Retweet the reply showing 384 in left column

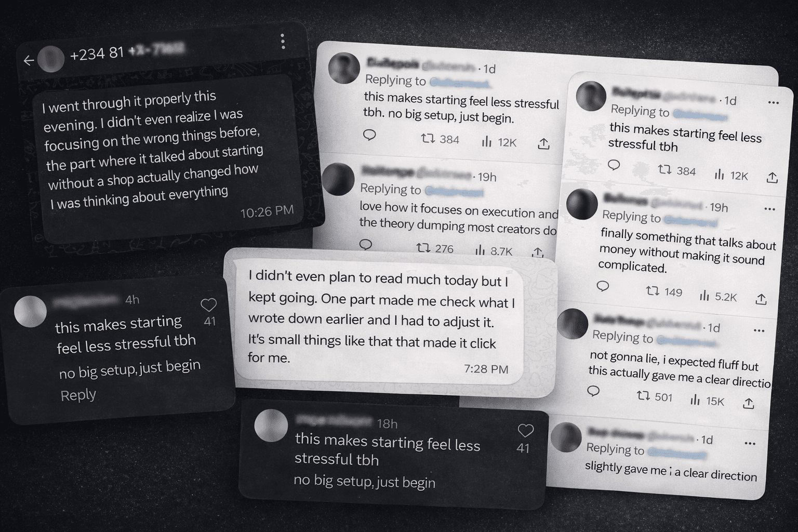428,139
